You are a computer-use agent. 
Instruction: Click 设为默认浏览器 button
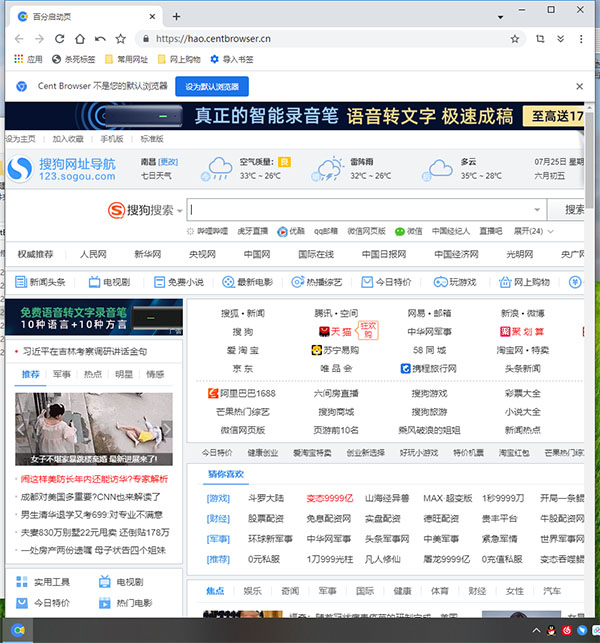coord(212,87)
